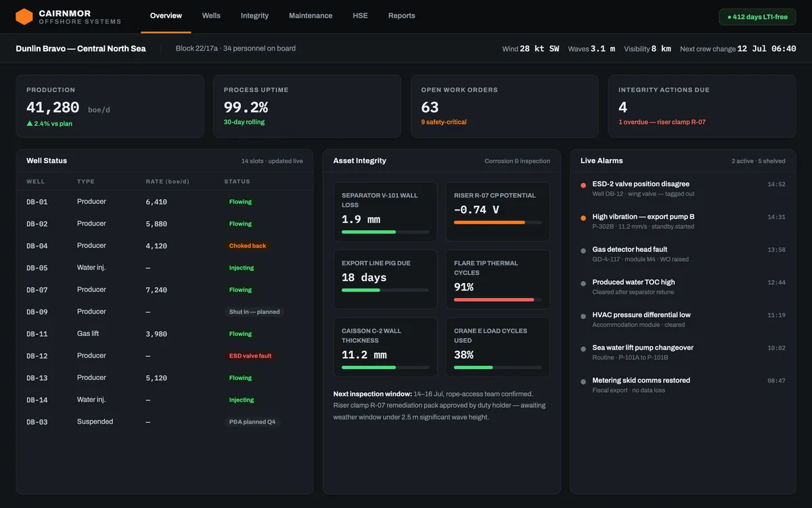Click the Choked back status of DB-04

click(248, 246)
